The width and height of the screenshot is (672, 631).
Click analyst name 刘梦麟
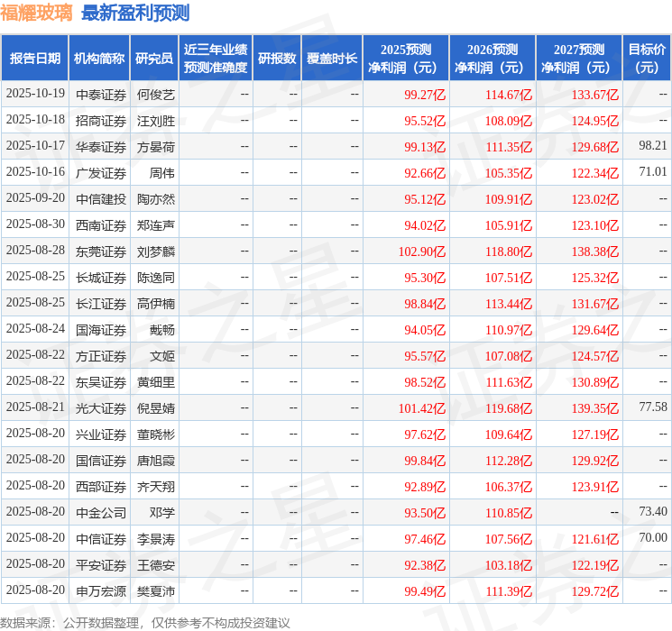point(154,251)
